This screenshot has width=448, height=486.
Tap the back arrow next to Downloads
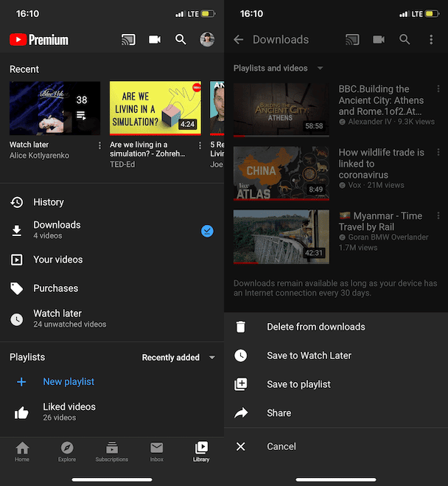[238, 40]
